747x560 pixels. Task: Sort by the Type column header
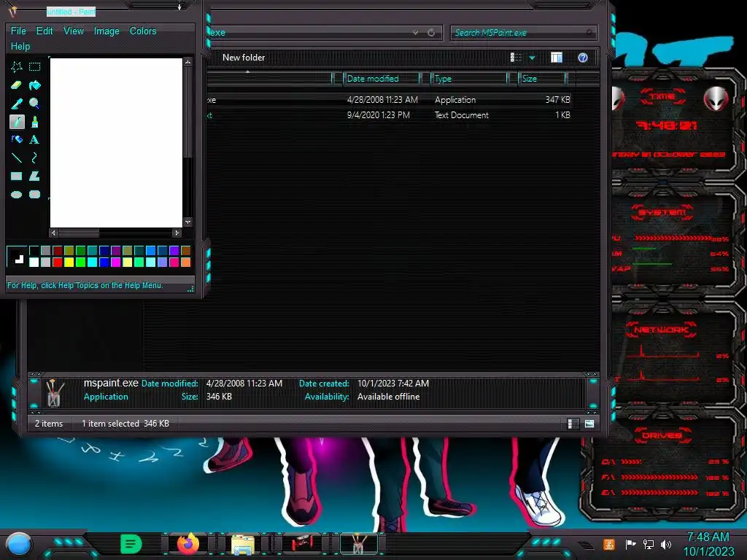[469, 79]
